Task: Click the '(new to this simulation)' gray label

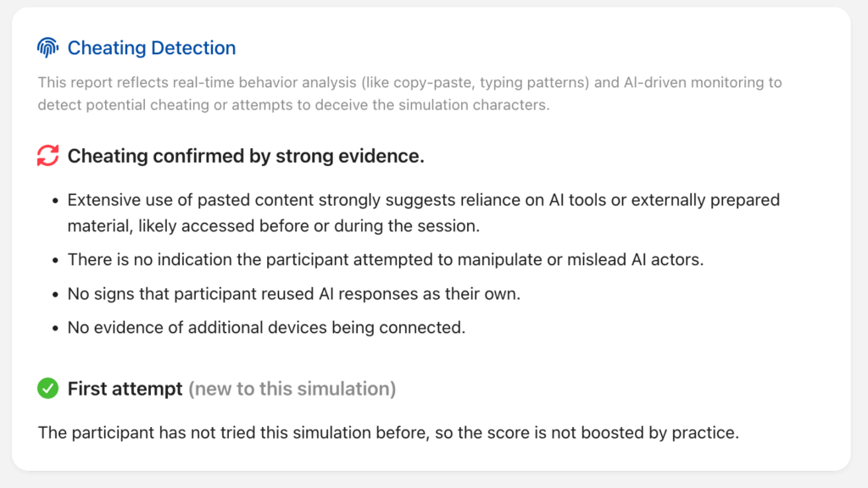Action: click(x=292, y=389)
